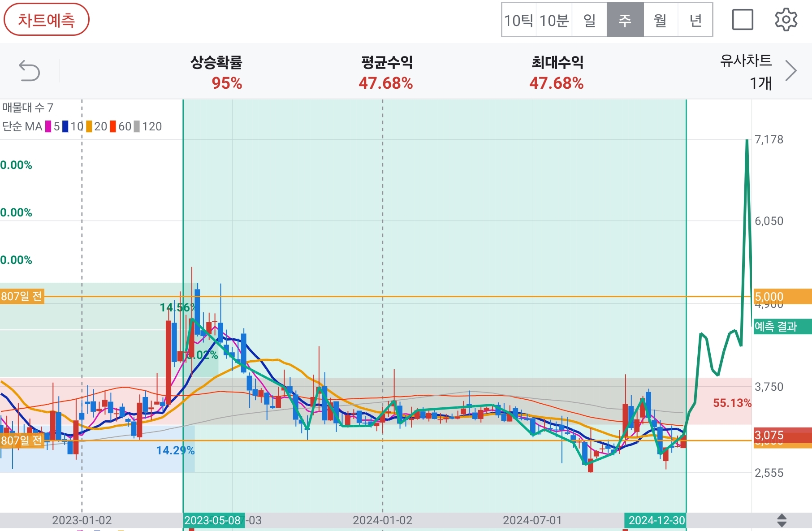The height and width of the screenshot is (531, 812).
Task: Open the 유사차트 1개 entry
Action: pos(746,72)
